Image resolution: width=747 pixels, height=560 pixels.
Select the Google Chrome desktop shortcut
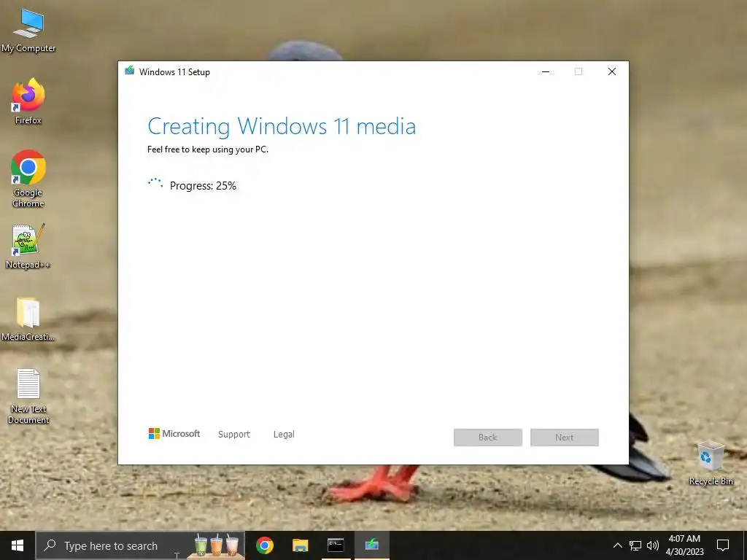tap(28, 179)
